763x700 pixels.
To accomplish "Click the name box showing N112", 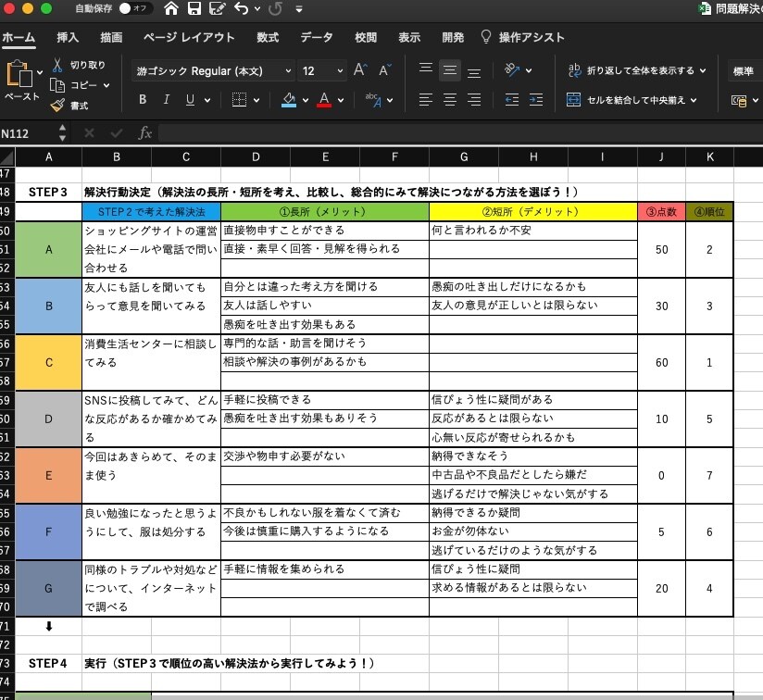I will point(28,133).
